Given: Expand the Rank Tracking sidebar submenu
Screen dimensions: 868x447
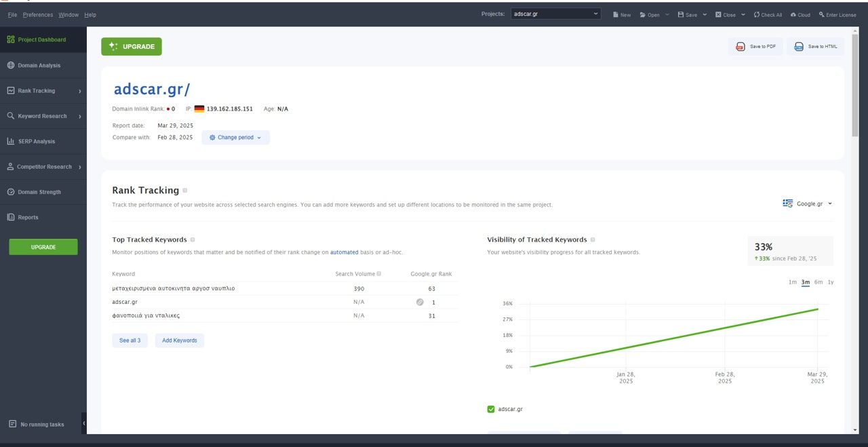Looking at the screenshot, I should click(80, 91).
